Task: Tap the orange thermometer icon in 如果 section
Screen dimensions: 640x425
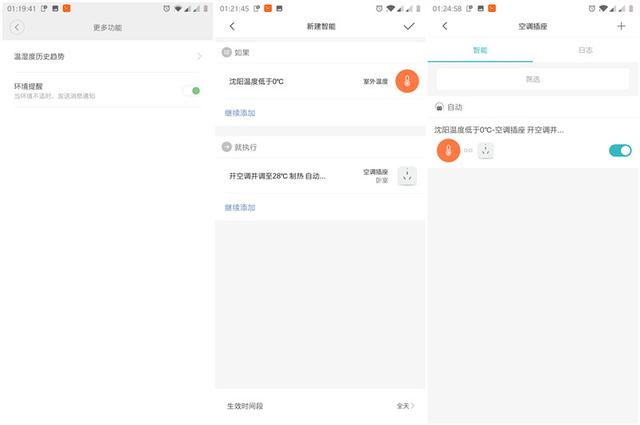Action: coord(407,81)
